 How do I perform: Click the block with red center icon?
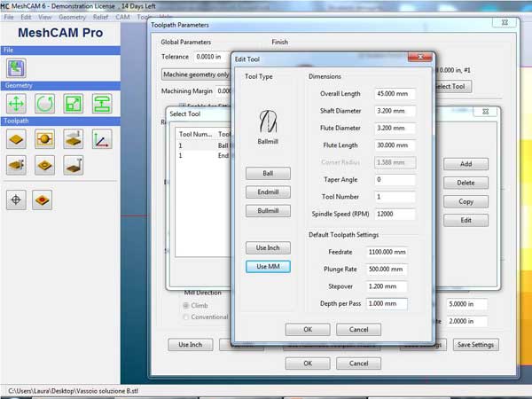pyautogui.click(x=42, y=199)
